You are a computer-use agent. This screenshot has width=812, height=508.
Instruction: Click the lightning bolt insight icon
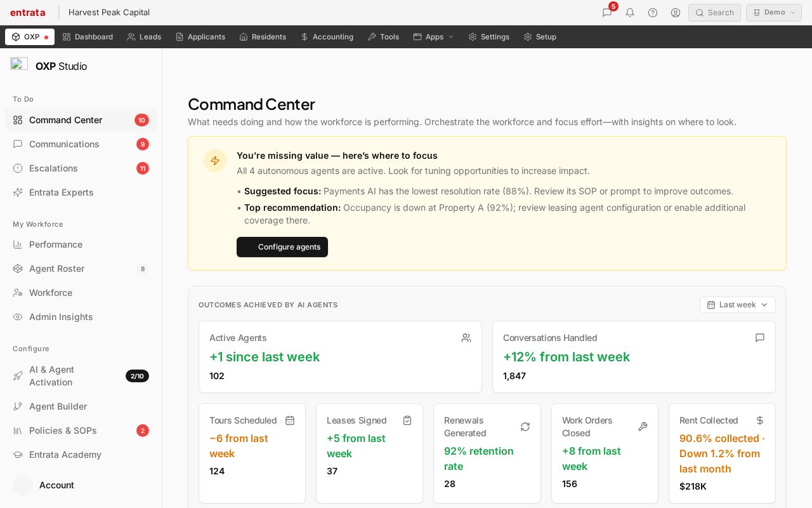215,161
